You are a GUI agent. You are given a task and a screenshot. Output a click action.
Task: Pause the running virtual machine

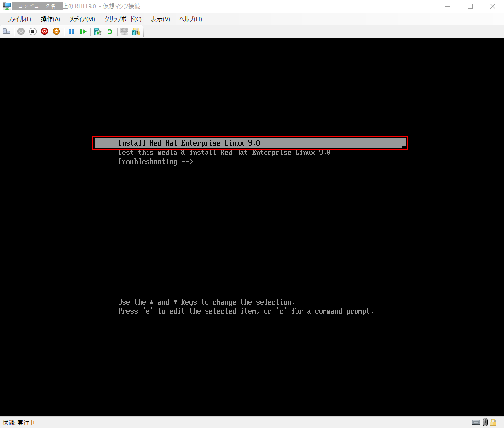point(71,31)
